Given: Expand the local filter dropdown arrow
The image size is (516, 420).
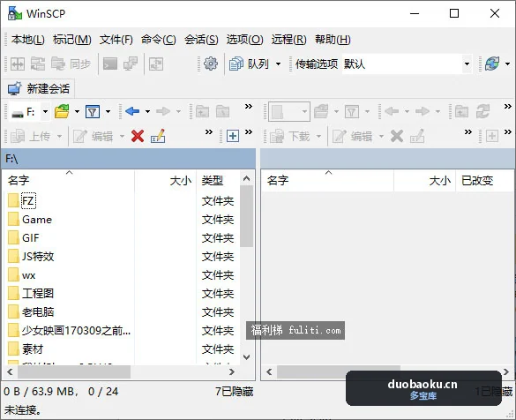Looking at the screenshot, I should coord(108,111).
